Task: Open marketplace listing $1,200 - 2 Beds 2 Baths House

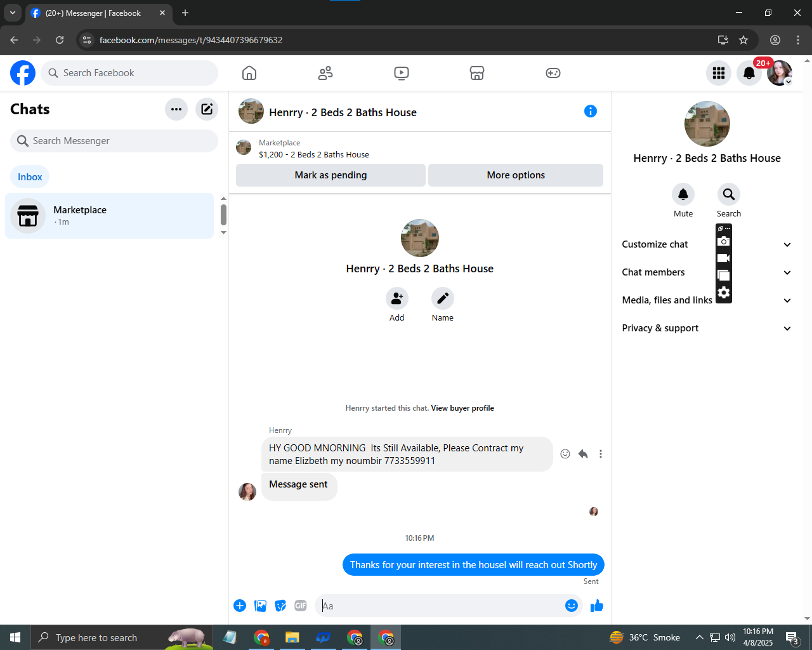Action: coord(313,155)
